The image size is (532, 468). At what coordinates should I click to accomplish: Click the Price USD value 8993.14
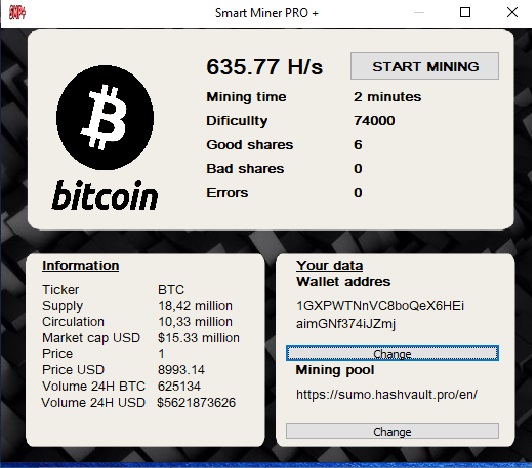(182, 370)
